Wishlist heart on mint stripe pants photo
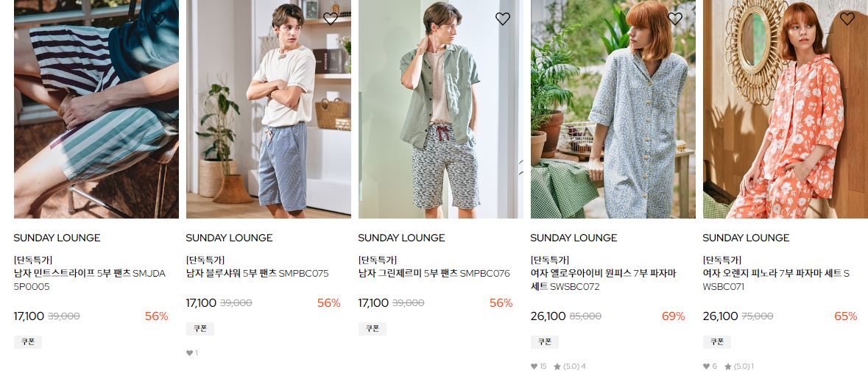868x390 pixels. (x=158, y=19)
